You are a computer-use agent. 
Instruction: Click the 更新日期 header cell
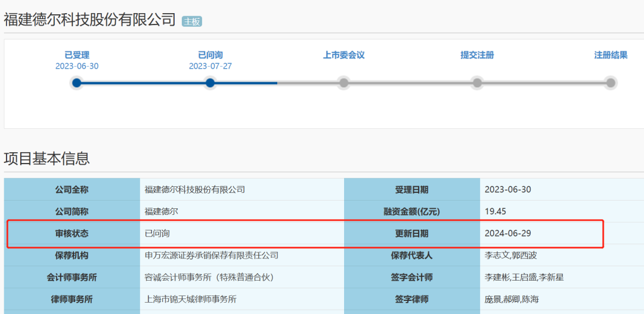412,233
